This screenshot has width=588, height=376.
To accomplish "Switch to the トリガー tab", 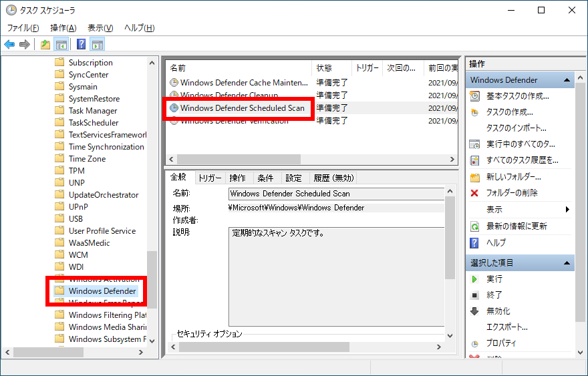I will (210, 178).
